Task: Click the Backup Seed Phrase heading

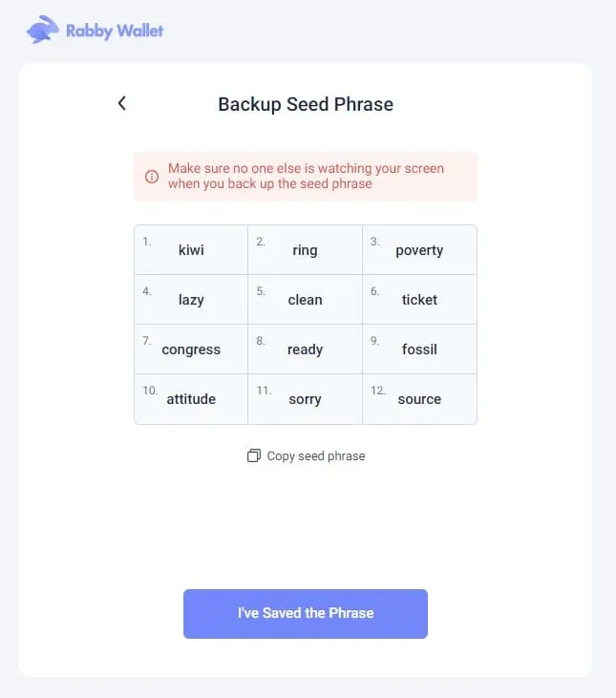Action: tap(306, 104)
